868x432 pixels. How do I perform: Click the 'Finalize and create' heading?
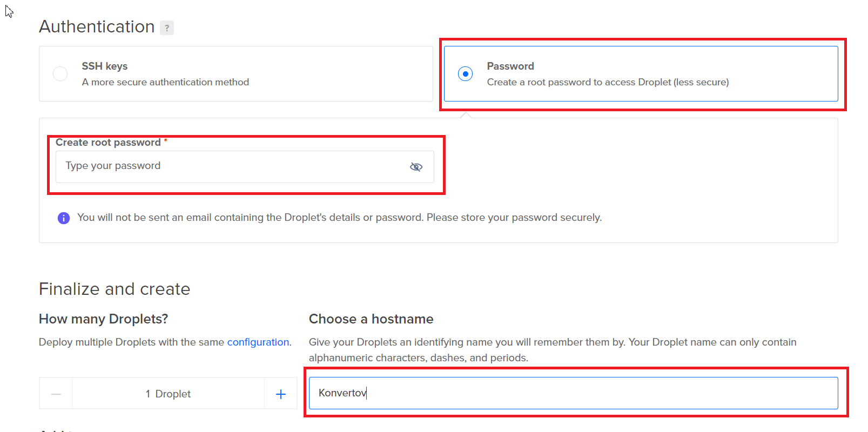[115, 289]
